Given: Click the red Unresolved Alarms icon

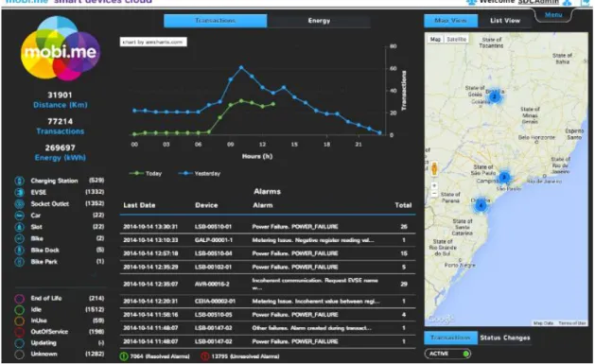Looking at the screenshot, I should [x=205, y=356].
